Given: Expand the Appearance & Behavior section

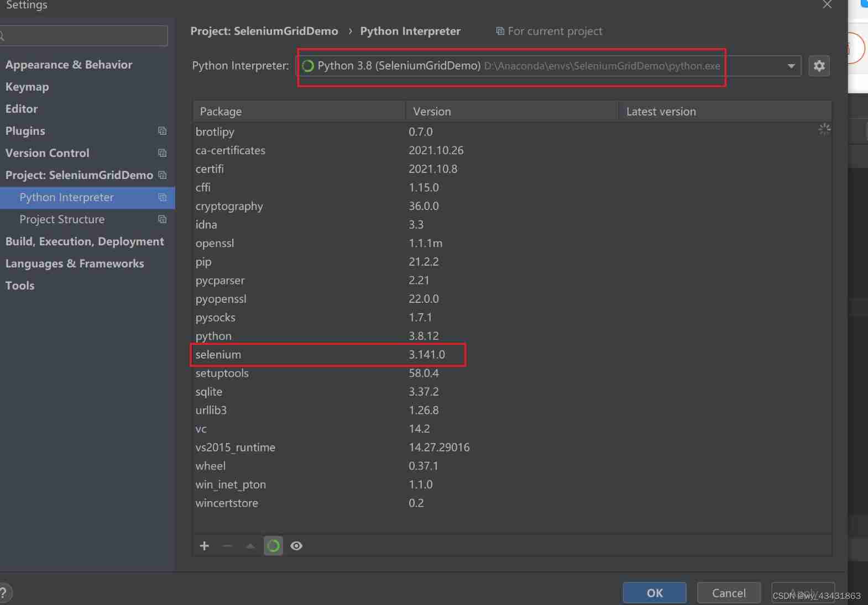Looking at the screenshot, I should (x=69, y=65).
